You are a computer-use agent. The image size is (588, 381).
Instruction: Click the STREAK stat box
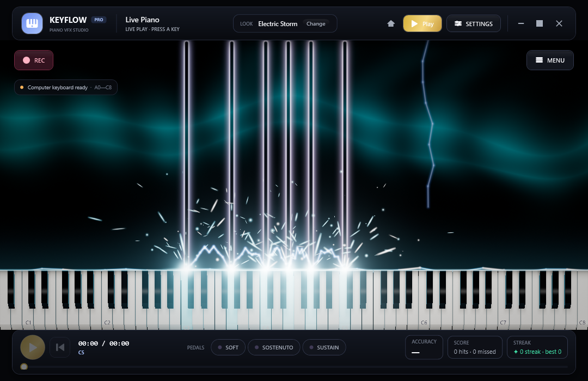(x=537, y=347)
